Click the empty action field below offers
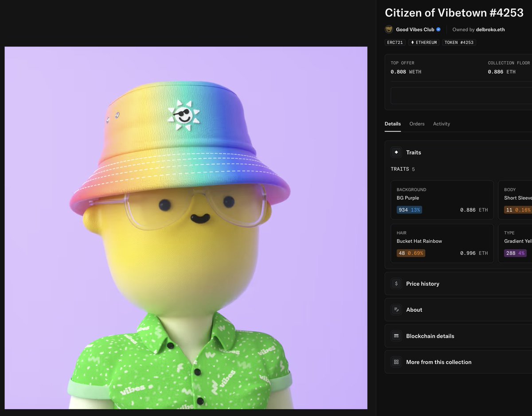This screenshot has width=532, height=416. click(461, 96)
